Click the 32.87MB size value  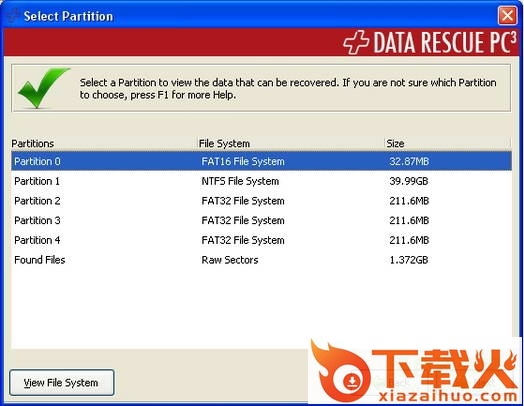[x=409, y=161]
